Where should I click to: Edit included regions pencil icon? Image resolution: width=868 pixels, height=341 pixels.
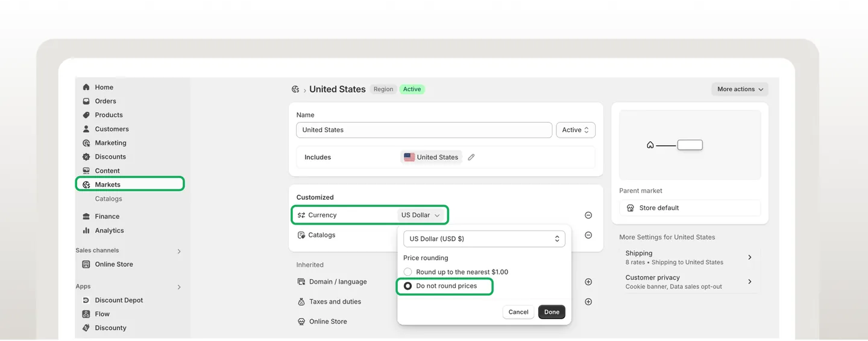(471, 158)
